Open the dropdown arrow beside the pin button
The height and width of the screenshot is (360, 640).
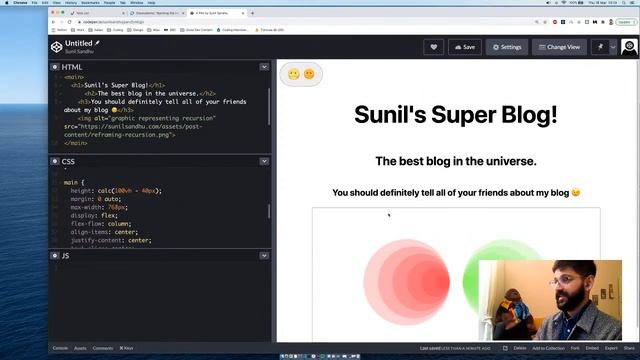613,47
